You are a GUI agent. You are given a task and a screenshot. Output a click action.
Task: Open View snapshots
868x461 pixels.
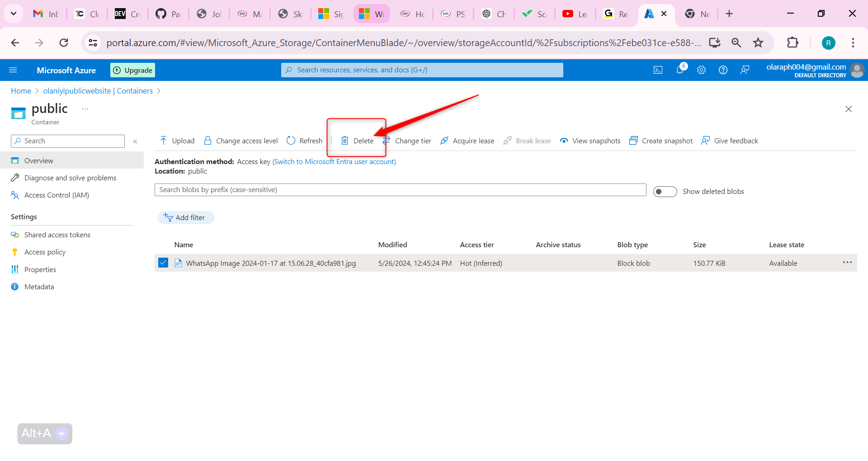(x=590, y=141)
